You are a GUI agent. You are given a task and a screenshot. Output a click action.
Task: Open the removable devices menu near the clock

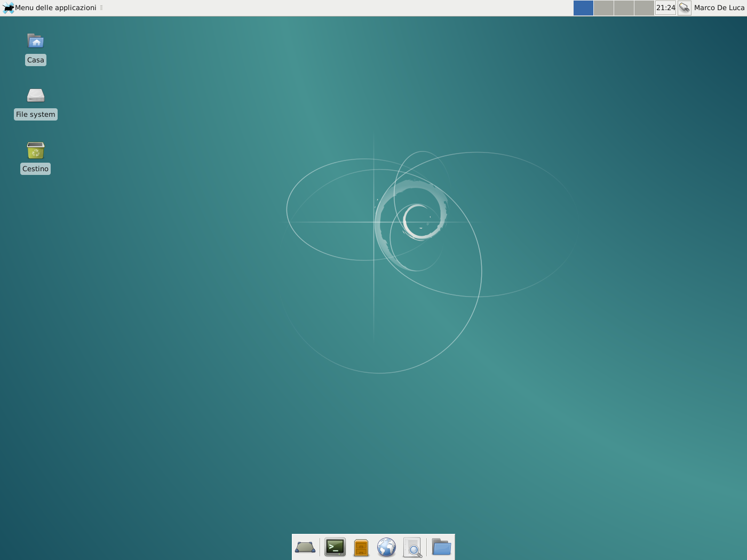(x=684, y=7)
